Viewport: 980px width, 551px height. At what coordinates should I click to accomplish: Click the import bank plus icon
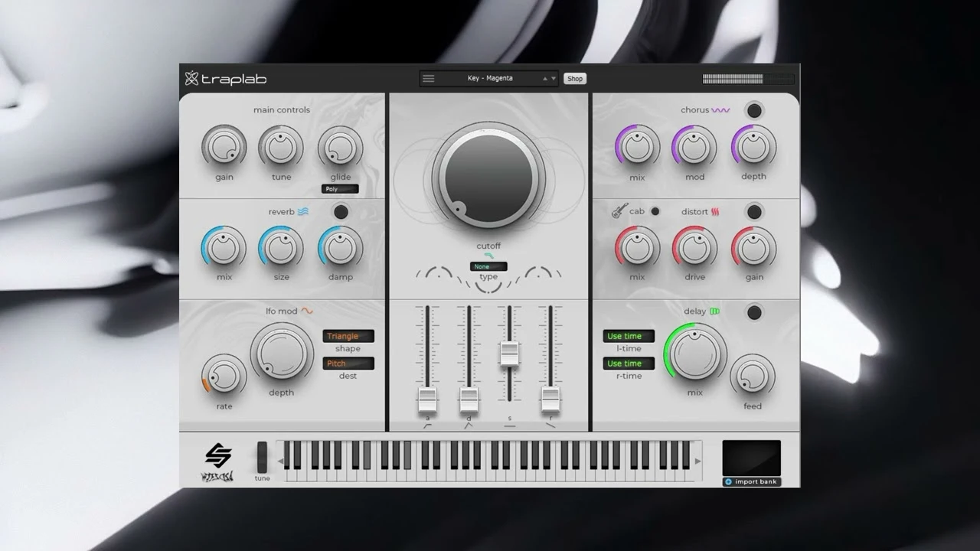[x=728, y=482]
